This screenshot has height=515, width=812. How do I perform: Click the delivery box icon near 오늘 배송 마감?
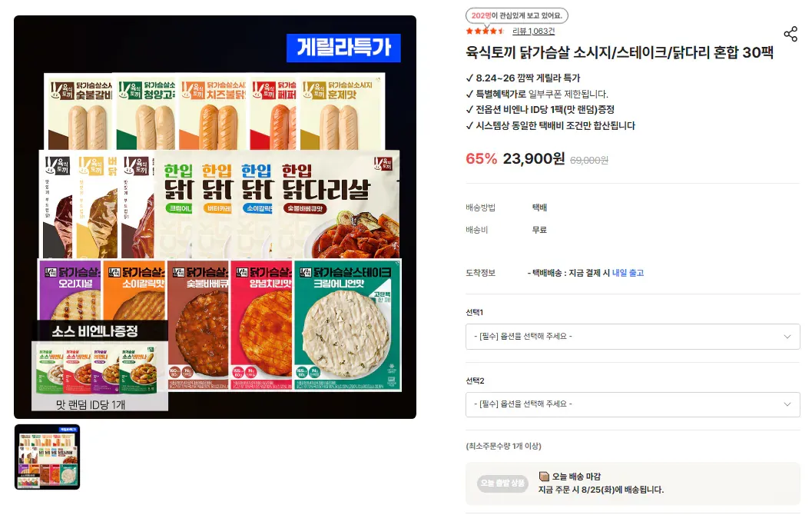click(544, 476)
